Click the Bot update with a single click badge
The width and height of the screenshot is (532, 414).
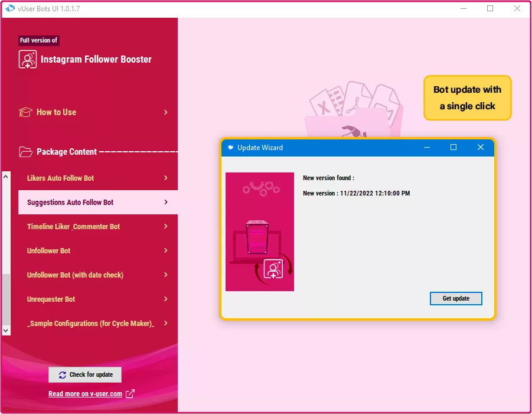click(x=467, y=97)
